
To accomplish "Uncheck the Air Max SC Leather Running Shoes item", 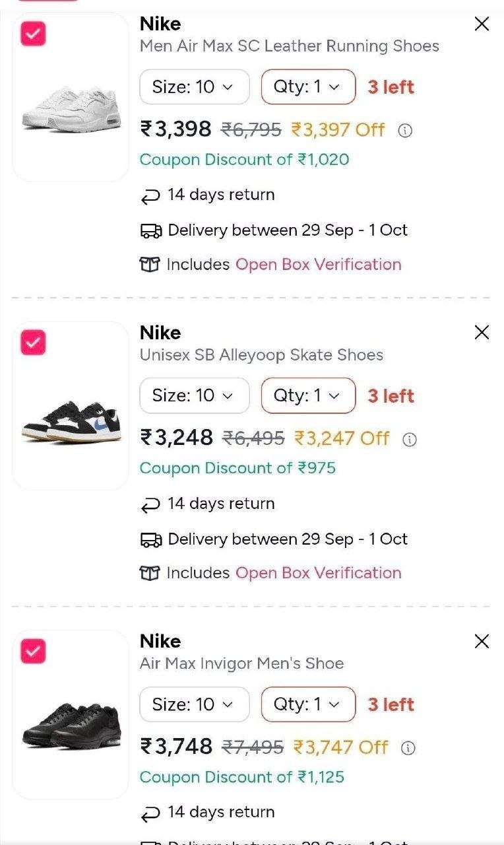I will point(33,34).
